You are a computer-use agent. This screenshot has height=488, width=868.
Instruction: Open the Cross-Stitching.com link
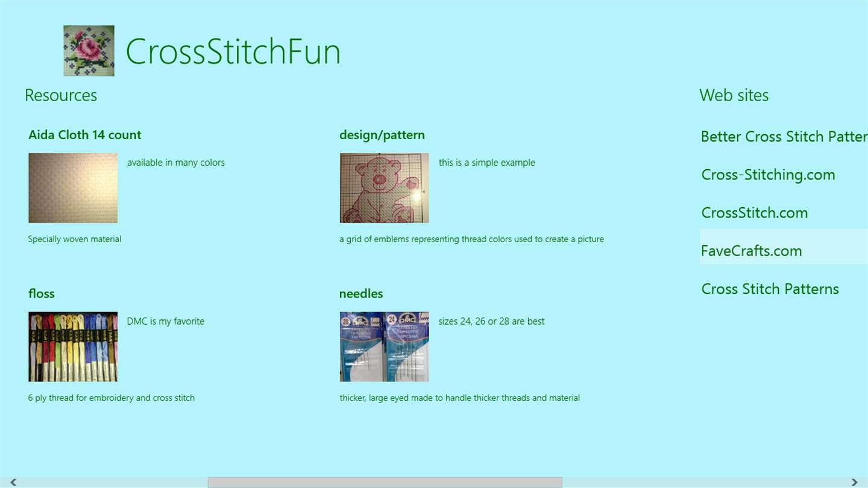(x=769, y=175)
